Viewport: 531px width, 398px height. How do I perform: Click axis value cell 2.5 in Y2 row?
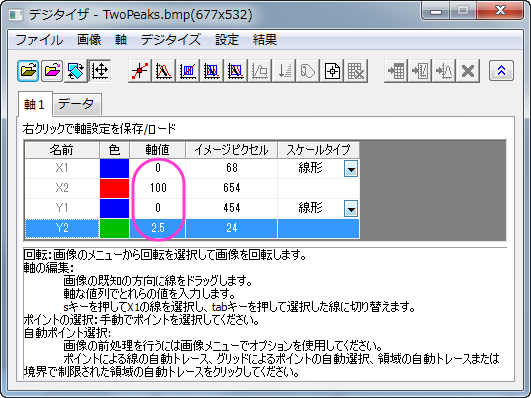pyautogui.click(x=158, y=228)
